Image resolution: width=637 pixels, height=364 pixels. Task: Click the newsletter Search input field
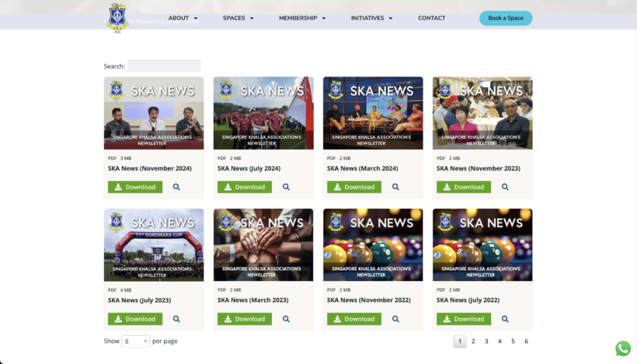point(164,66)
